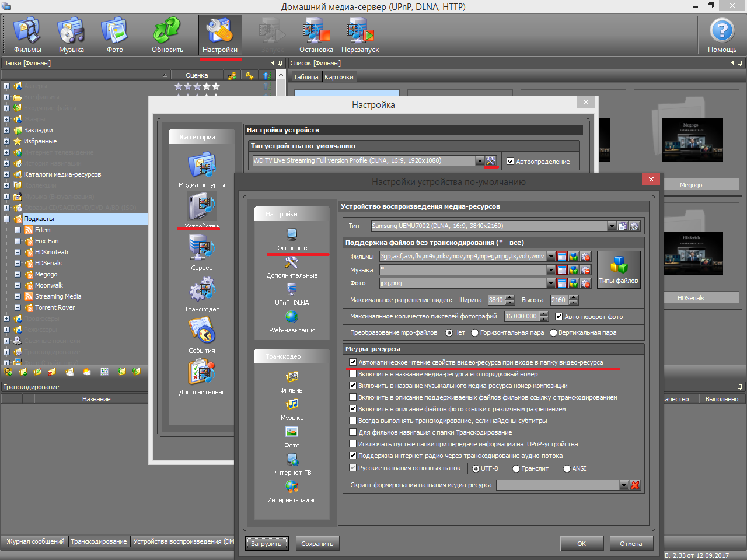747x560 pixels.
Task: Click the Музыка toolbar icon
Action: [71, 35]
